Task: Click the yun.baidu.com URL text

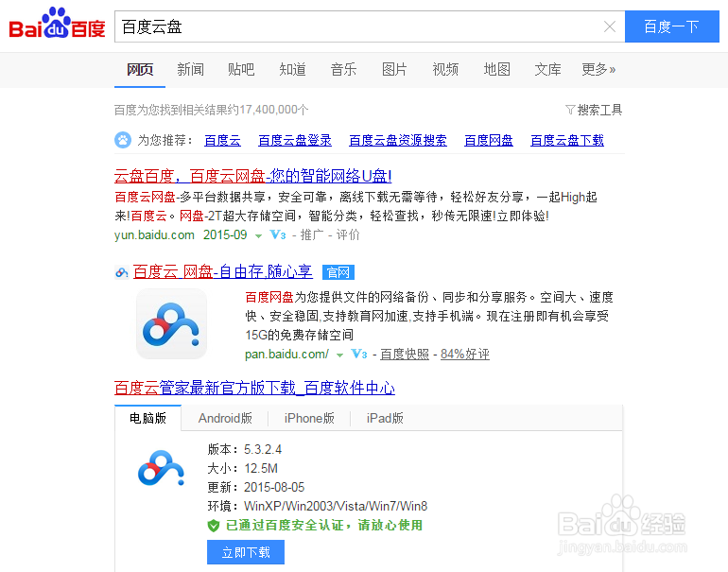Action: click(155, 234)
